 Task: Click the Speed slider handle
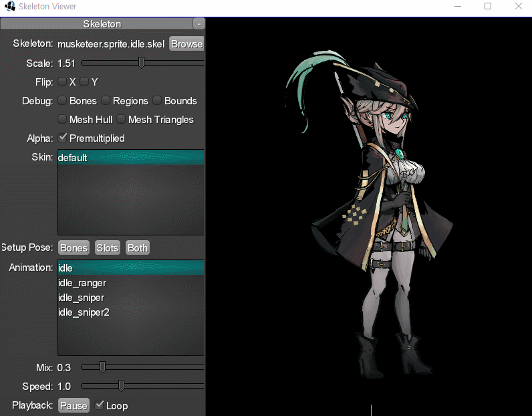pos(121,386)
